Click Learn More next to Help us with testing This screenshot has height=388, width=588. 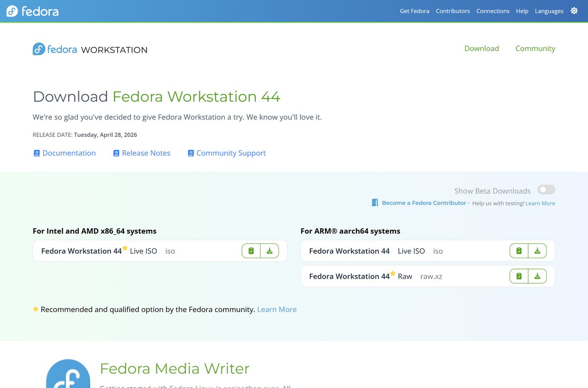tap(540, 203)
